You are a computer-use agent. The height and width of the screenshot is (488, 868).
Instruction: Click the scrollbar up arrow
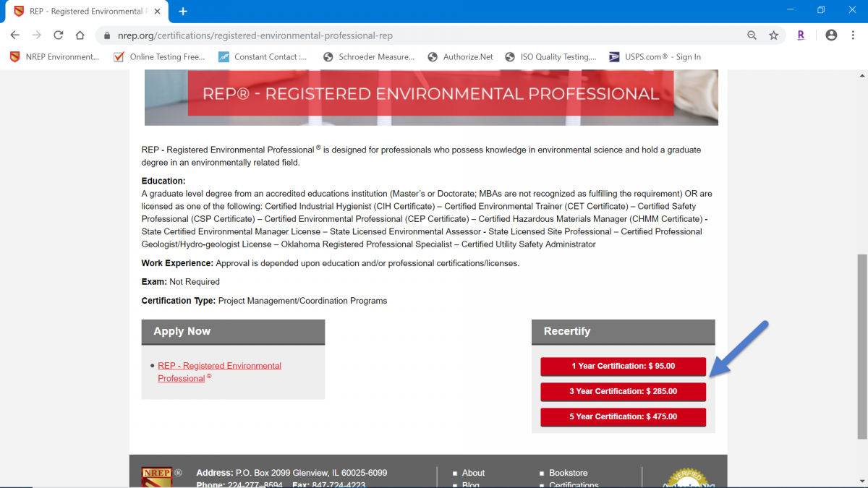click(862, 75)
